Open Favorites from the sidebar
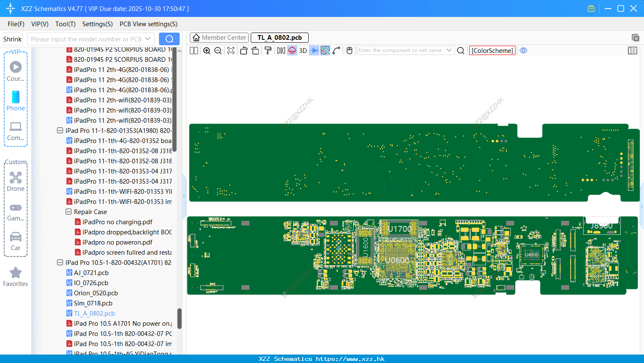This screenshot has height=363, width=644. [x=16, y=277]
